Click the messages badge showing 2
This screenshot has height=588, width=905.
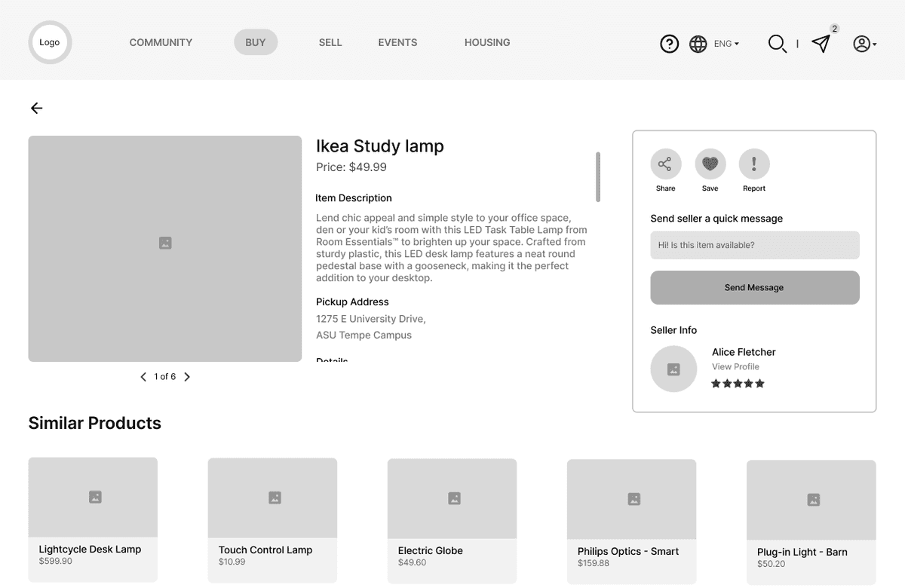[834, 29]
